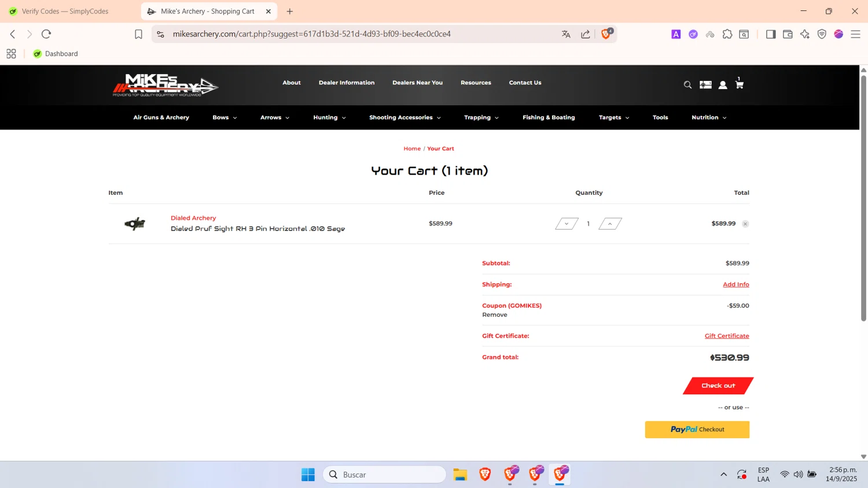Open File Explorer from taskbar

point(460,475)
